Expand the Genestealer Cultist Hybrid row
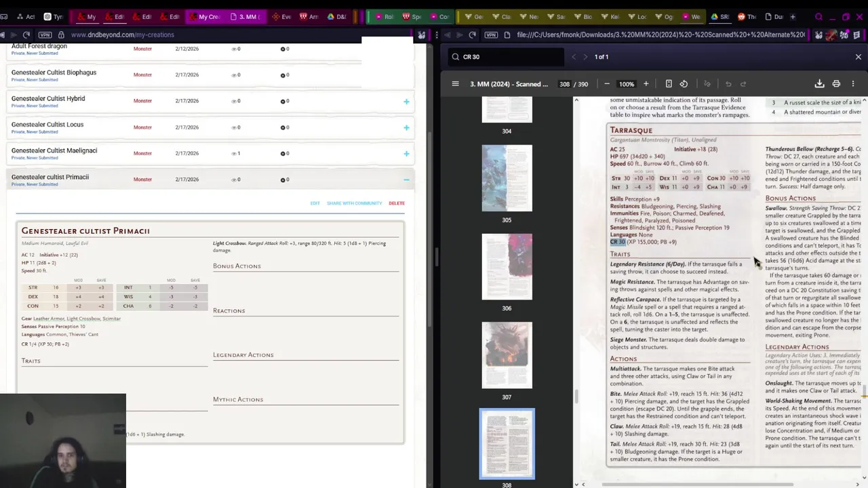The height and width of the screenshot is (488, 868). (x=406, y=102)
